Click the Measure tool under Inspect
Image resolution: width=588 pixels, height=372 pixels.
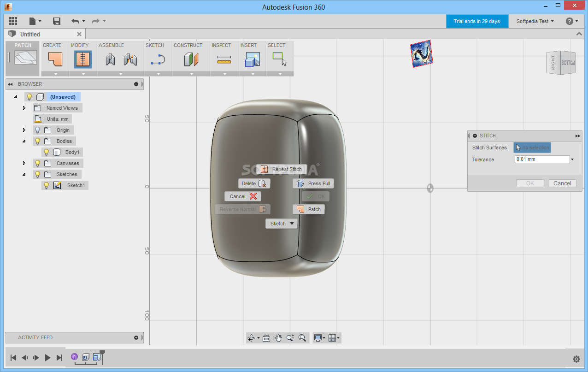(224, 59)
